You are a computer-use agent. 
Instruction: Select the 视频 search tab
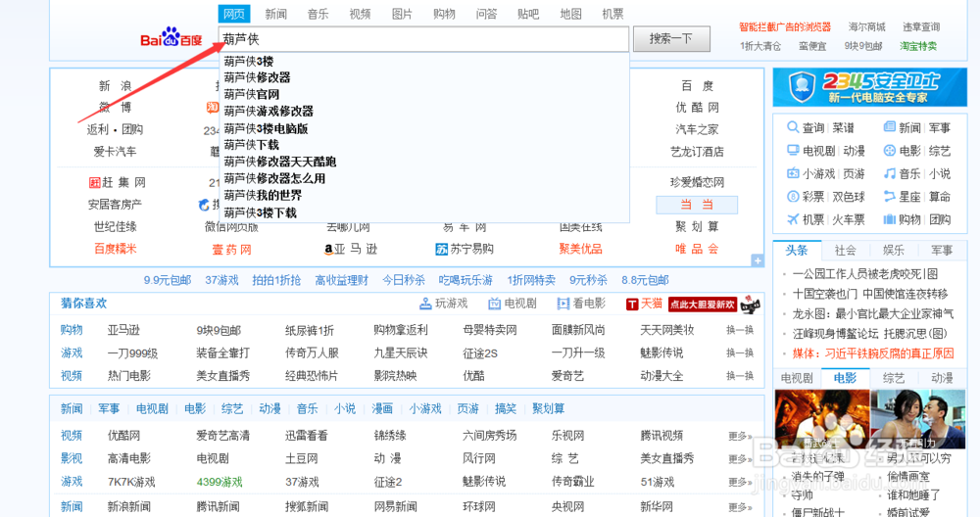click(360, 14)
